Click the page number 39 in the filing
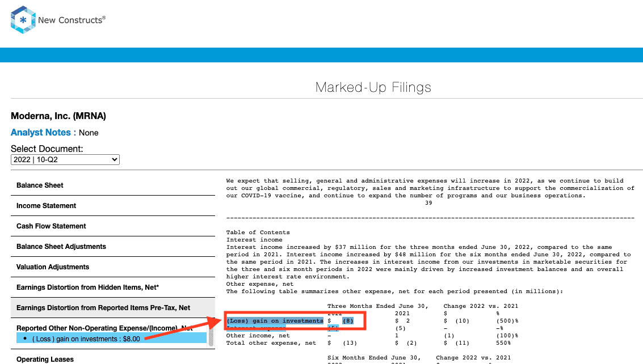The height and width of the screenshot is (364, 643). (x=428, y=203)
